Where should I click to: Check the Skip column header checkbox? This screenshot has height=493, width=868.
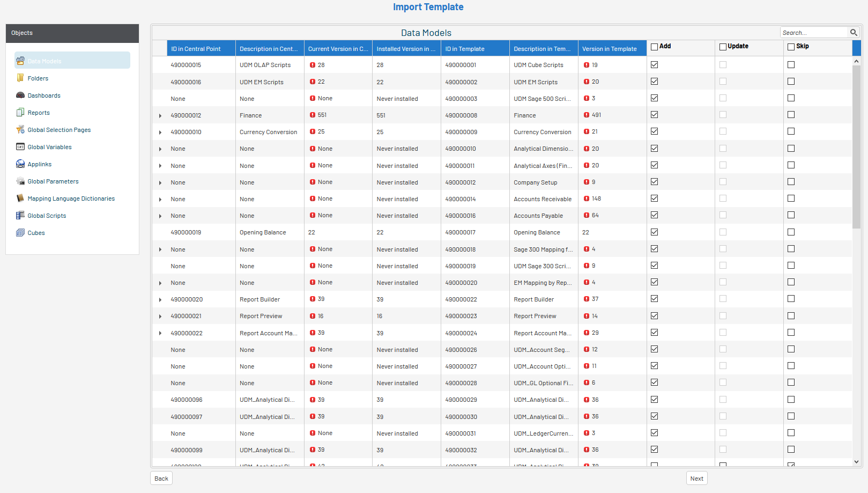click(791, 47)
